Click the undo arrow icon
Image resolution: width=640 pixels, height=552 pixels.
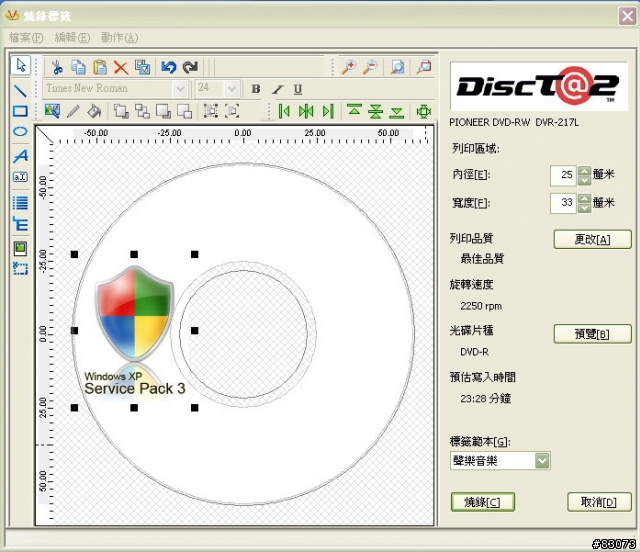(169, 67)
